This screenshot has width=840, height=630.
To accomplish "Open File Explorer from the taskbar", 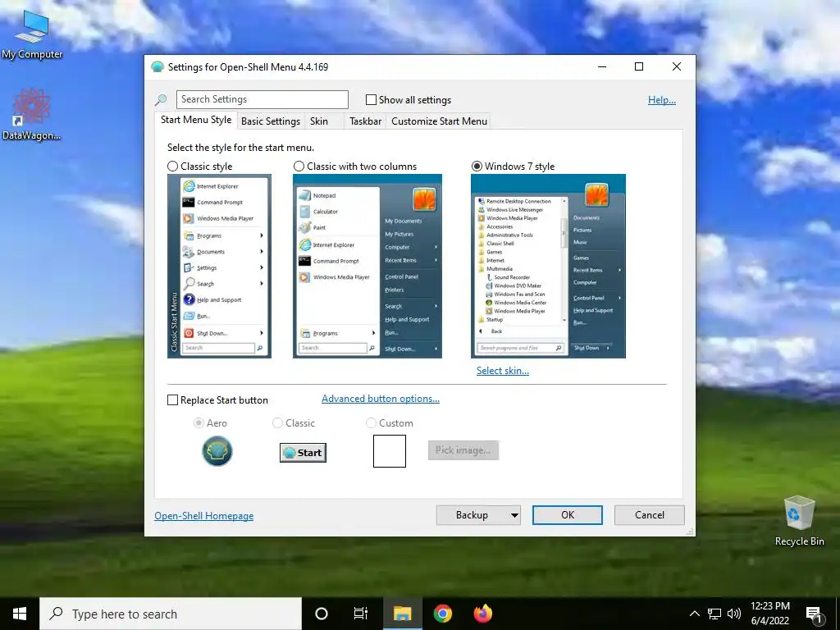I will pos(402,614).
